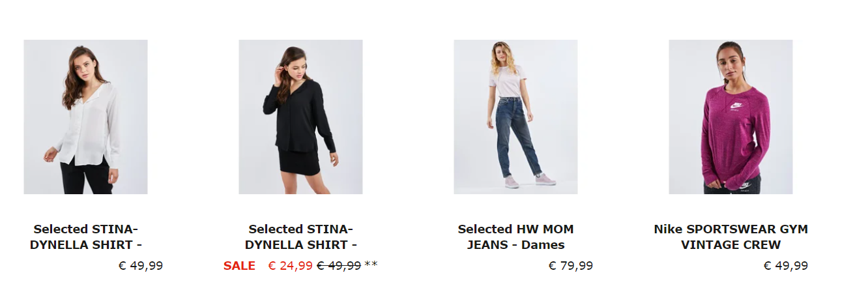Click the red SALE label

point(239,266)
